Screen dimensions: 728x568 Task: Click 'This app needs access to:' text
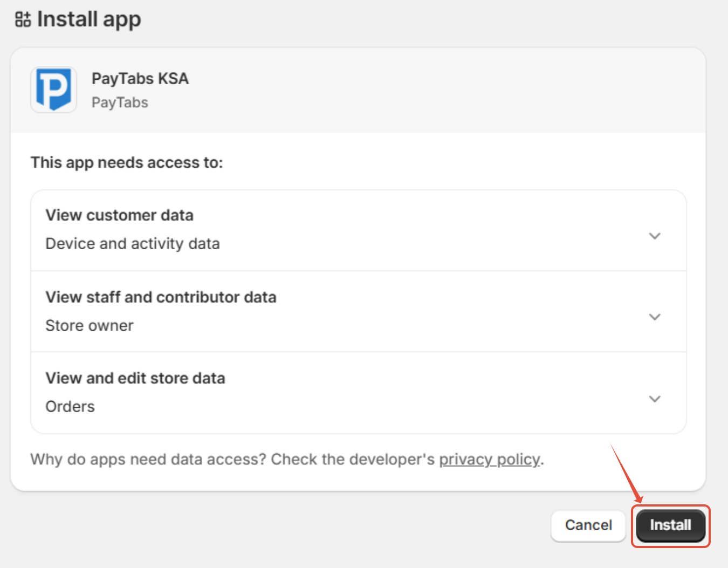(x=127, y=163)
